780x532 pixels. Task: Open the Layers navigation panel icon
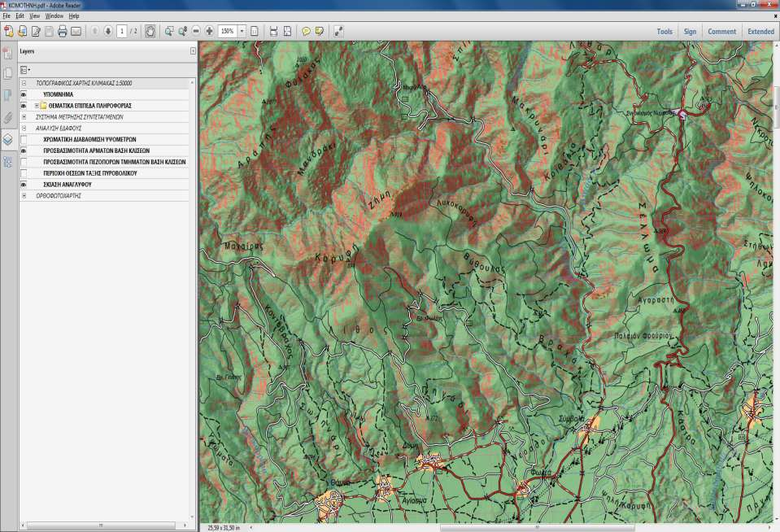pyautogui.click(x=8, y=139)
